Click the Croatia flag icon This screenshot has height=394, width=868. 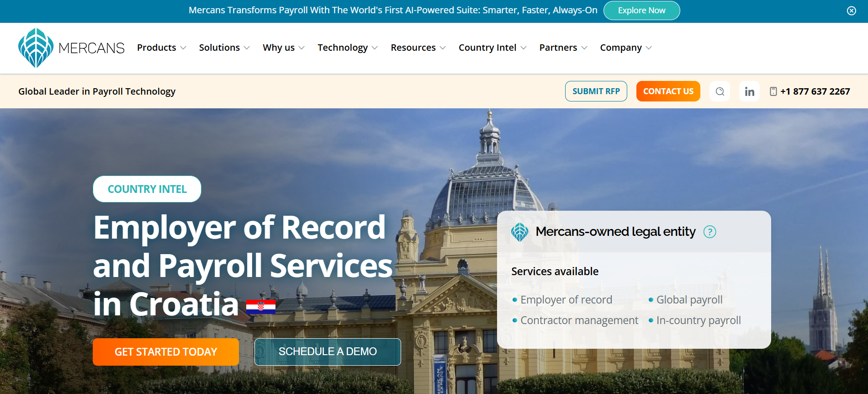[x=261, y=307]
